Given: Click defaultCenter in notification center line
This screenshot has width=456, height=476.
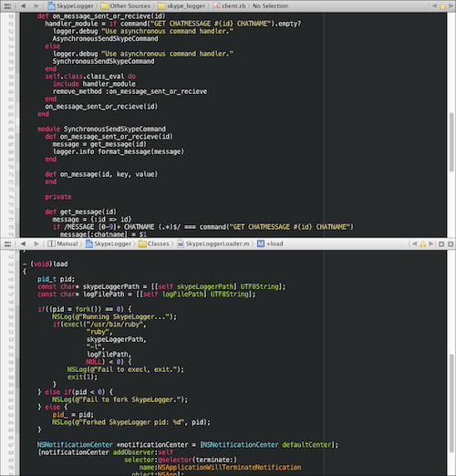Looking at the screenshot, I should point(306,445).
